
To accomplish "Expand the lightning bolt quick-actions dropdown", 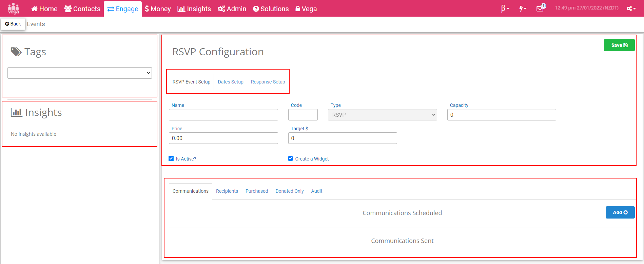I will [x=523, y=8].
